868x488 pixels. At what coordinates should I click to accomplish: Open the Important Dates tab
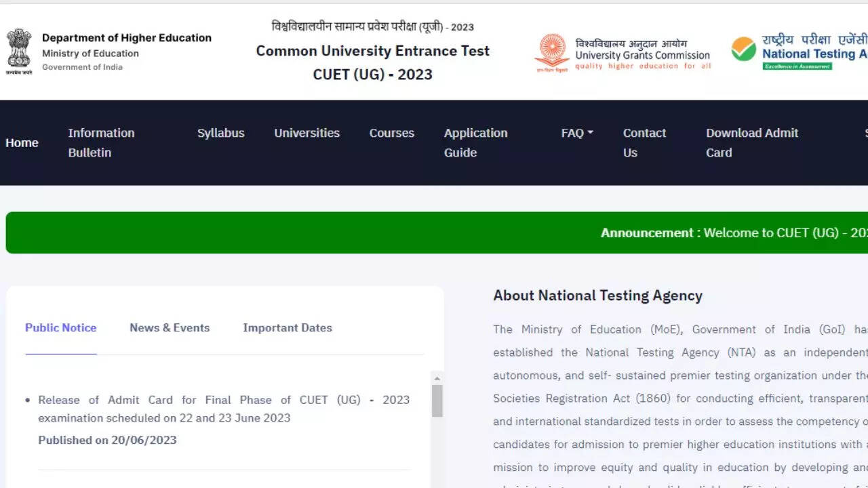(x=288, y=328)
